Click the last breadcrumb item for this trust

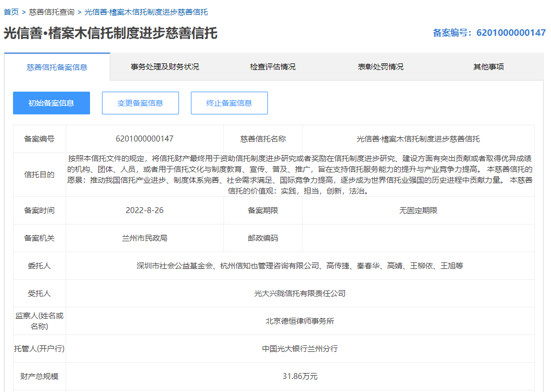pos(146,12)
